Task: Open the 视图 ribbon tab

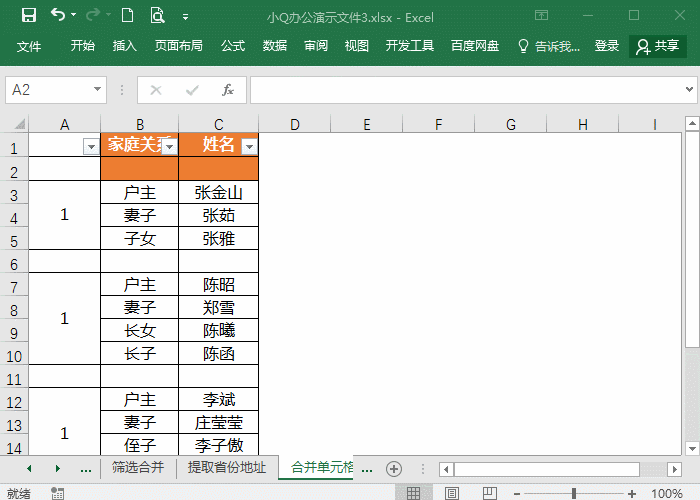Action: (x=357, y=46)
